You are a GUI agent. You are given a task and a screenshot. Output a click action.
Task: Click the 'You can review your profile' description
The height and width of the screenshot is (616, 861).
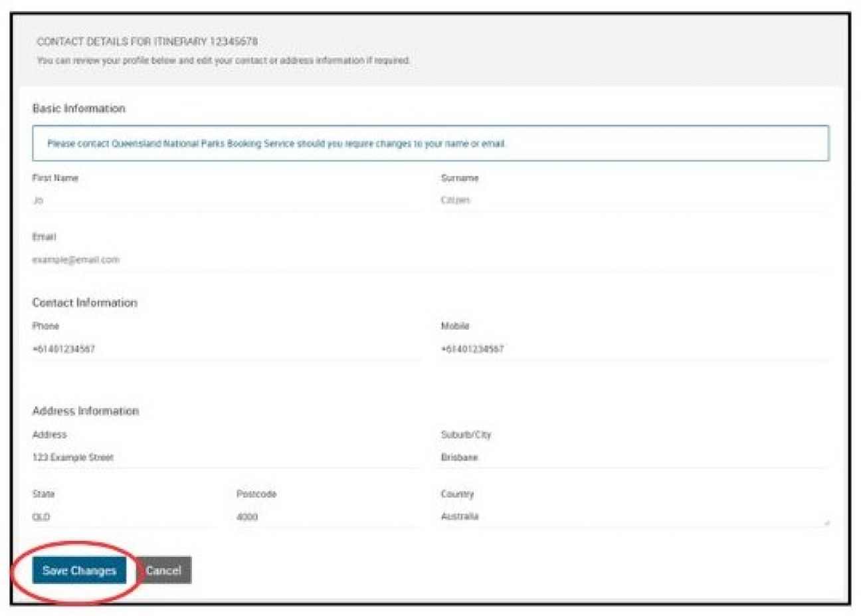pos(224,60)
